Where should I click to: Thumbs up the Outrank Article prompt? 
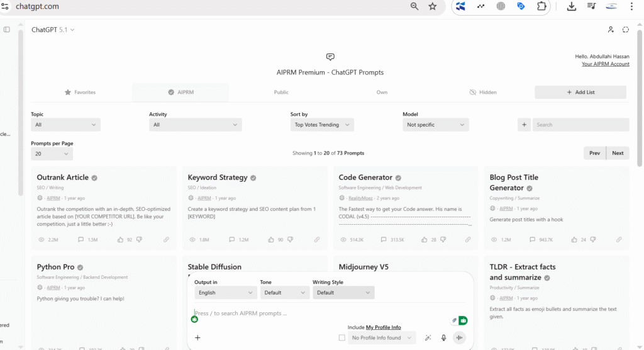120,239
